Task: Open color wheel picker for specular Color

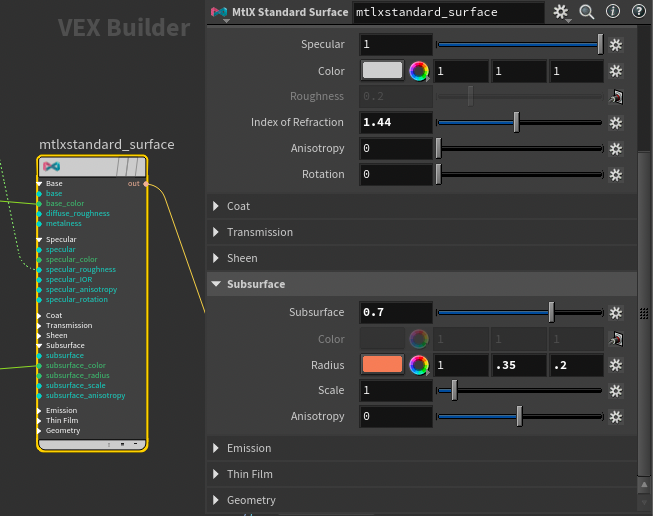Action: click(419, 71)
